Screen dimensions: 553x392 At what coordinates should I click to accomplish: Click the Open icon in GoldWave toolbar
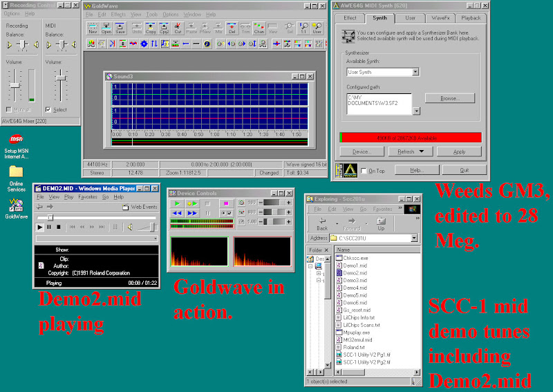[x=106, y=28]
